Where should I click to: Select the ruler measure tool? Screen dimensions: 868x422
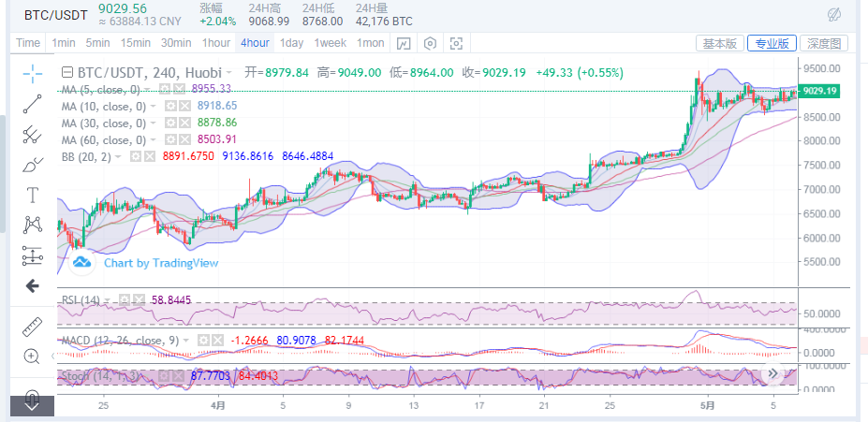point(33,326)
